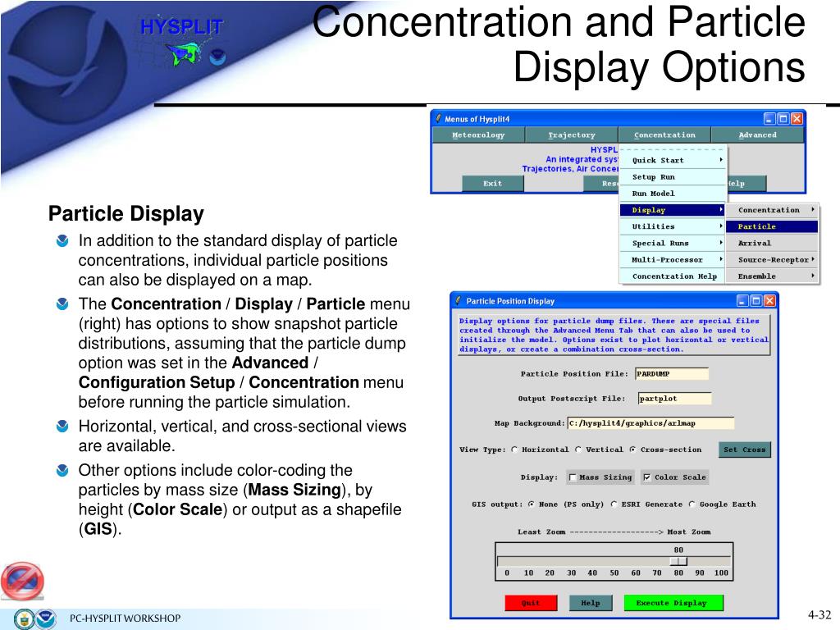840x630 pixels.
Task: Toggle Color Scale checkbox
Action: 647,477
